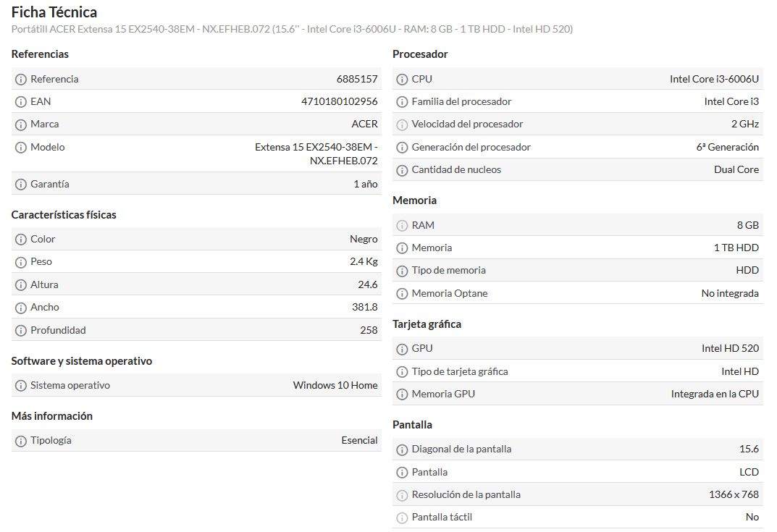This screenshot has width=777, height=532.
Task: Click the GPU value Intel HD 520
Action: coord(731,349)
